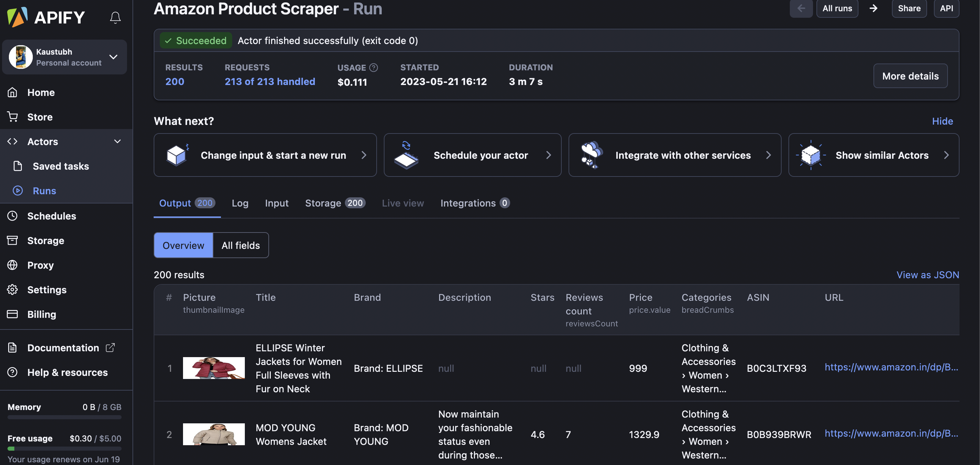Collapse the Actors sidebar section

[117, 142]
